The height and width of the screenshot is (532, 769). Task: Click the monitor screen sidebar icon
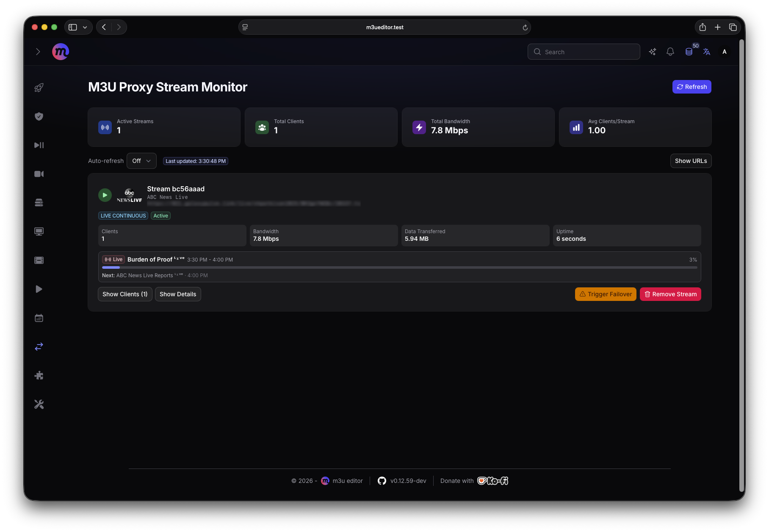click(39, 232)
